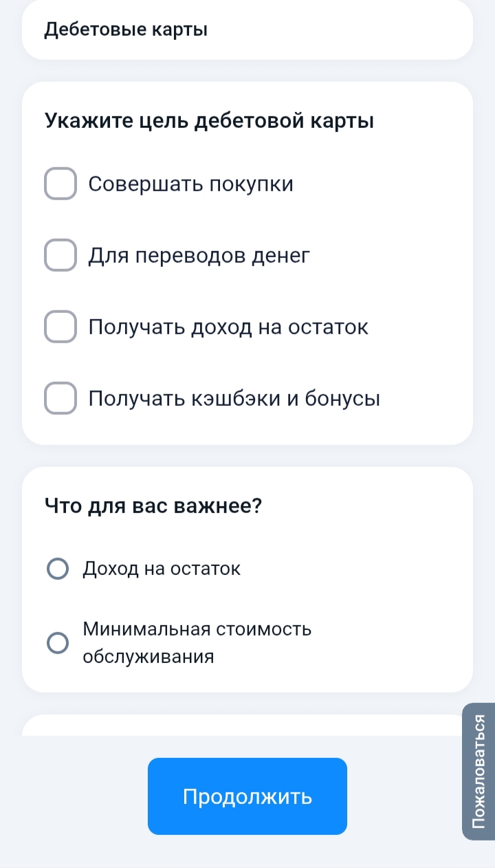Tap the "Для переводов денег" label text
Viewport: 495px width, 868px height.
[199, 256]
